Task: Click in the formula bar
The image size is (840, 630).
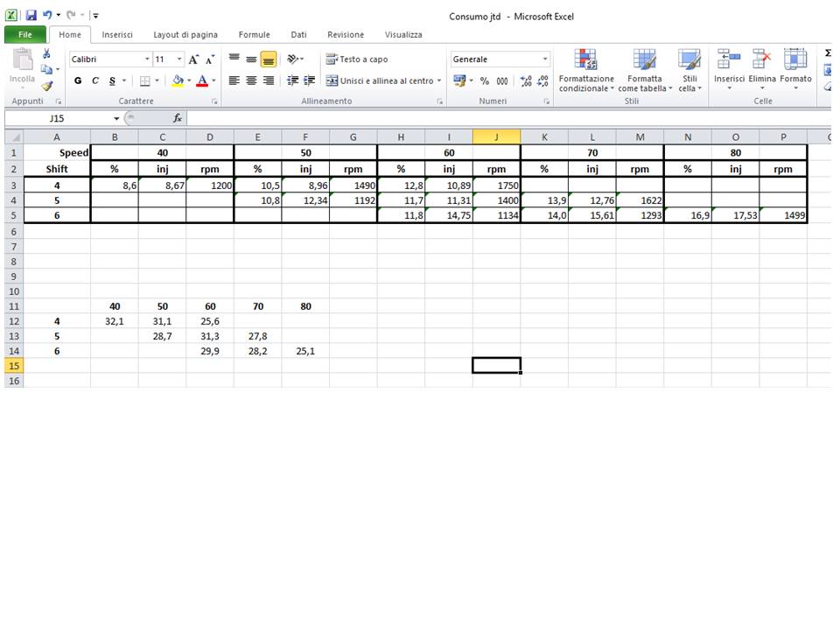Action: coord(509,118)
